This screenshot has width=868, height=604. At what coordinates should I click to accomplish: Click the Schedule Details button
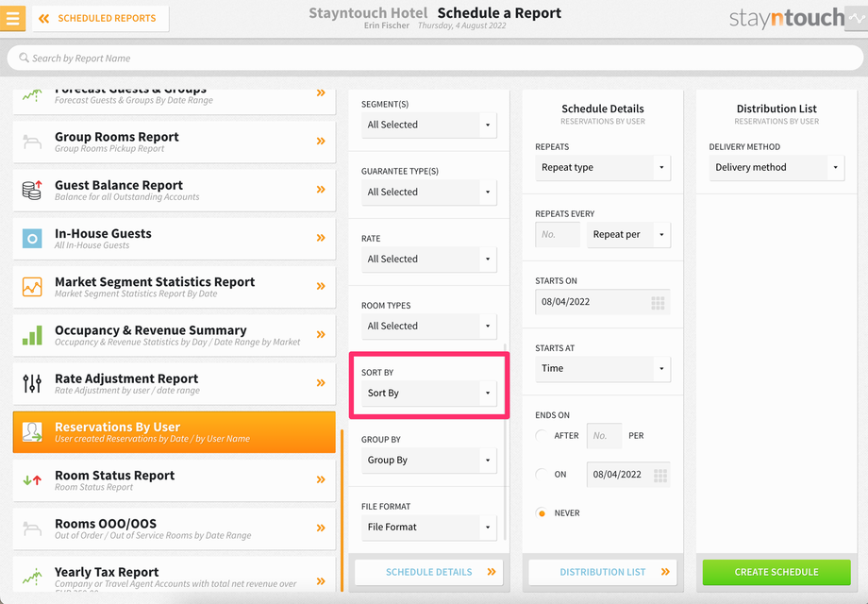click(429, 572)
